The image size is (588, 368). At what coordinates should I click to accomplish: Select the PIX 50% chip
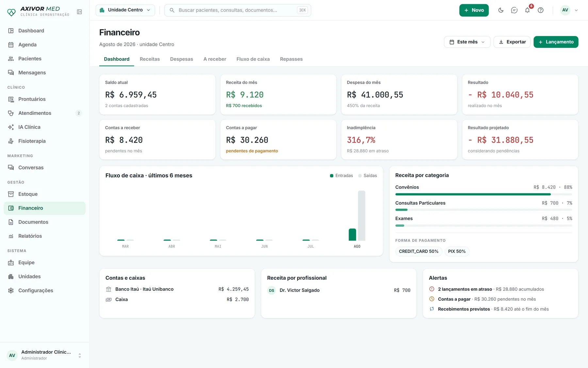pos(457,251)
